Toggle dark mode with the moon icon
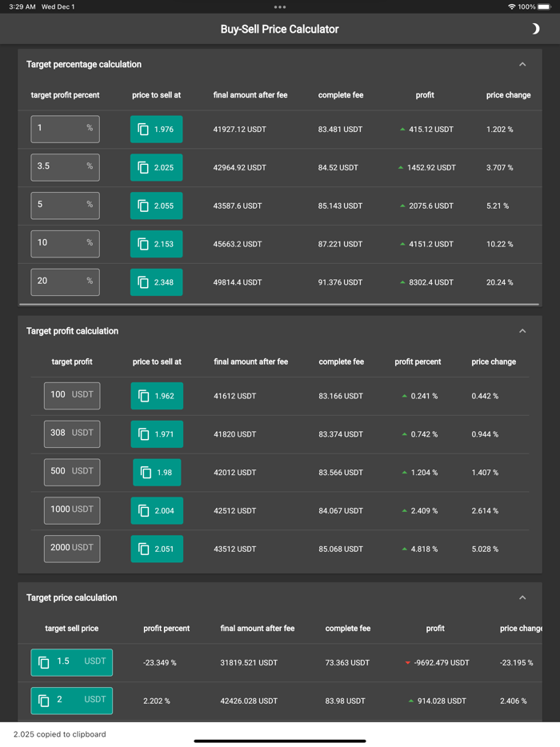The height and width of the screenshot is (747, 560). [x=536, y=28]
